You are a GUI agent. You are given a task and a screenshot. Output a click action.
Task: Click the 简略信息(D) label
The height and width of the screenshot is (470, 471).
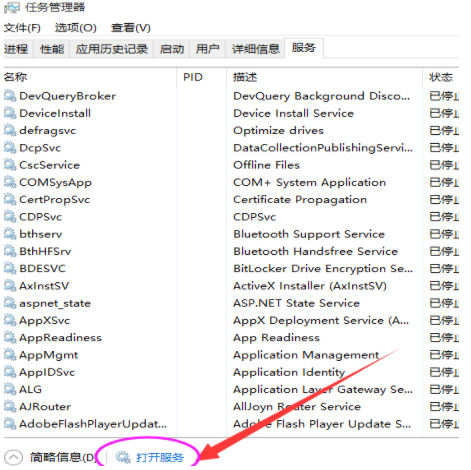pyautogui.click(x=63, y=457)
